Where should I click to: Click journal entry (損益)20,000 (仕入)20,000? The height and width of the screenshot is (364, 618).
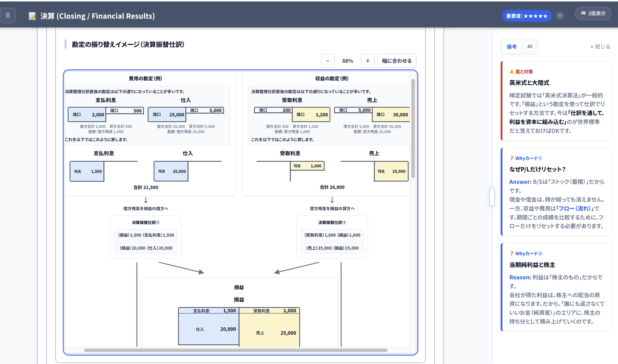[146, 248]
